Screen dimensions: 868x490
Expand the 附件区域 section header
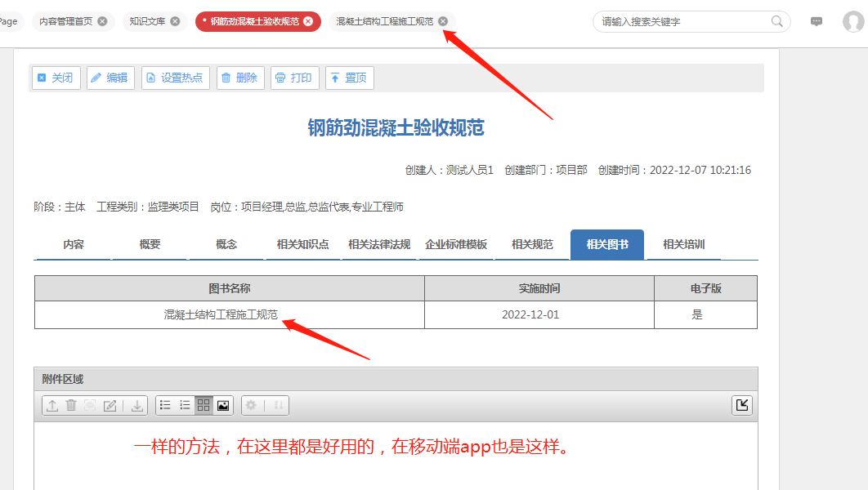point(61,378)
